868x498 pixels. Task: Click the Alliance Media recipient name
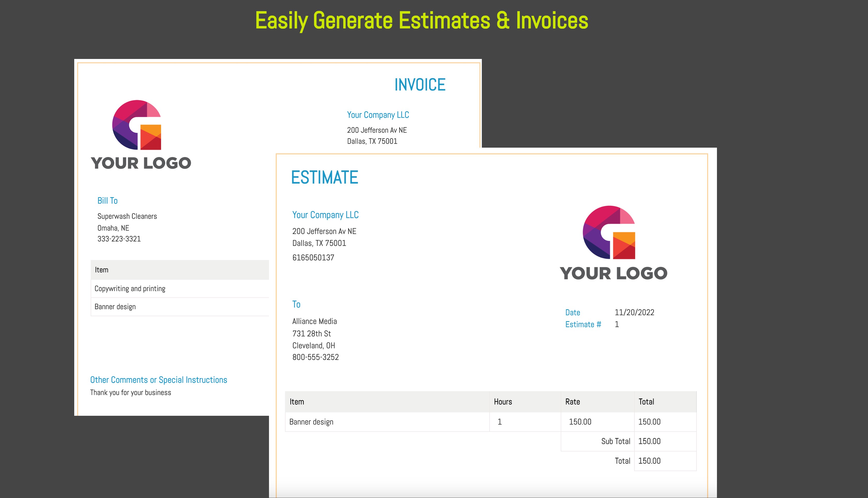[x=315, y=321]
